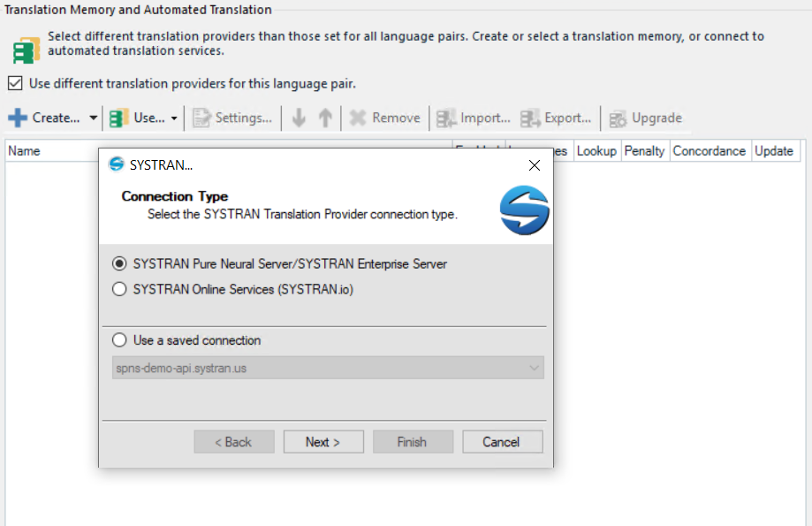
Task: Cancel the SYSTRAN connection dialog
Action: pos(503,442)
